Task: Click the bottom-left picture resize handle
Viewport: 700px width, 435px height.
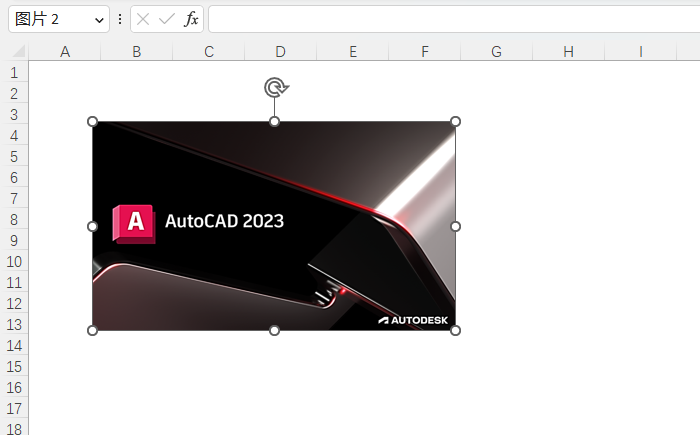Action: [x=92, y=330]
